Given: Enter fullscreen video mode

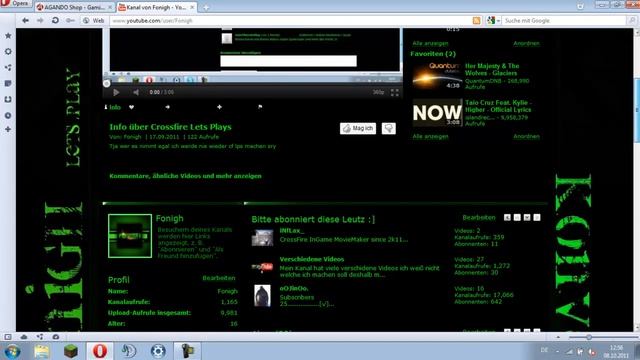Looking at the screenshot, I should tap(395, 93).
